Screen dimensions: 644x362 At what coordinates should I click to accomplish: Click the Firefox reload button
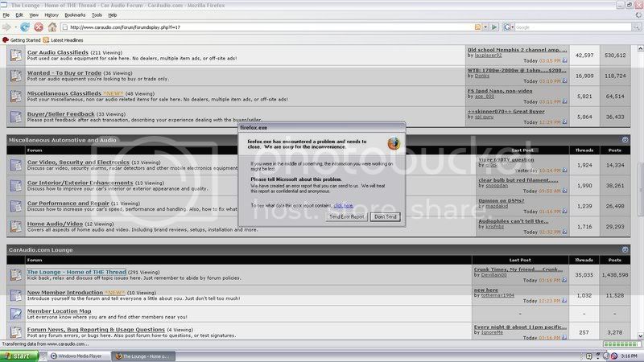25,27
